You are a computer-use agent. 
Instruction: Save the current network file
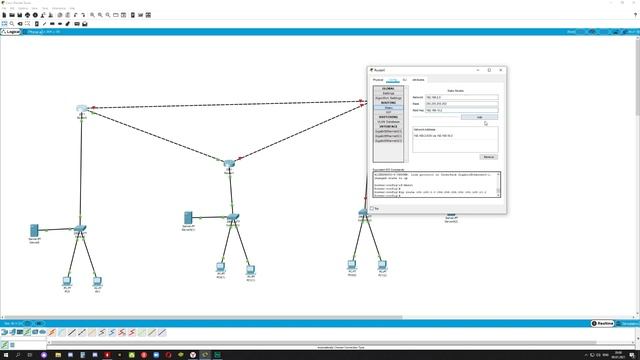point(20,15)
